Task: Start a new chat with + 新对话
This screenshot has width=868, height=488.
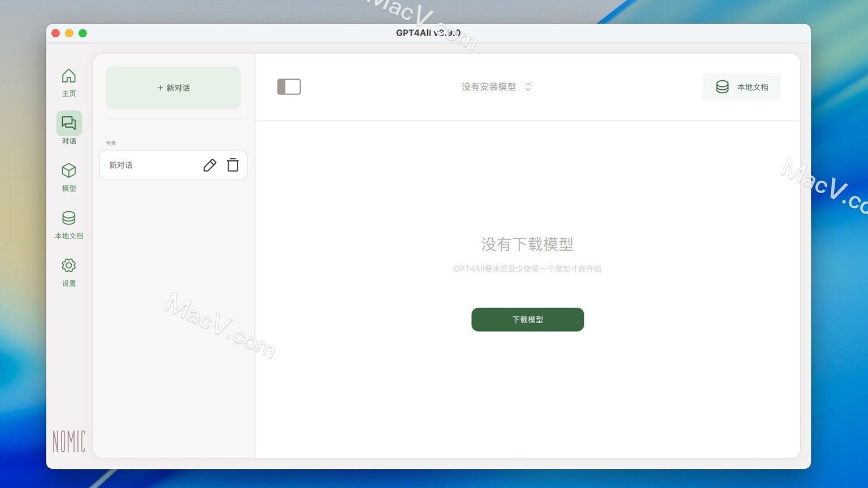Action: [173, 88]
